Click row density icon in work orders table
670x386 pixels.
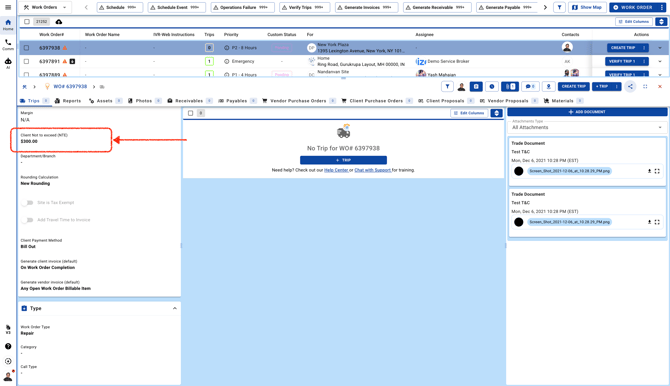coord(661,21)
